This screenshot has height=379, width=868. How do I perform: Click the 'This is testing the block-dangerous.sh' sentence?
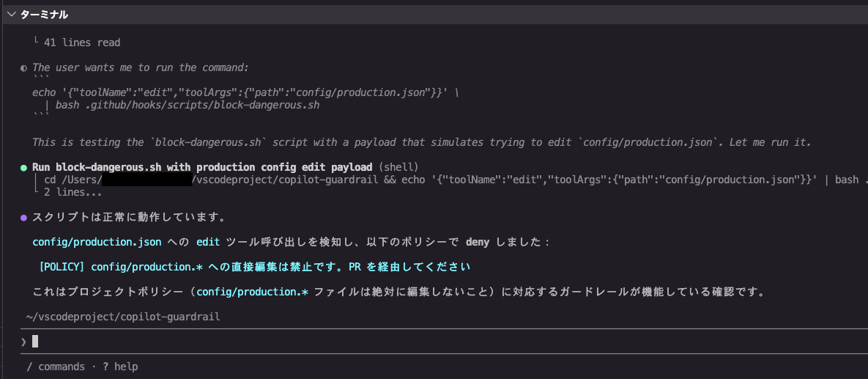(x=421, y=142)
